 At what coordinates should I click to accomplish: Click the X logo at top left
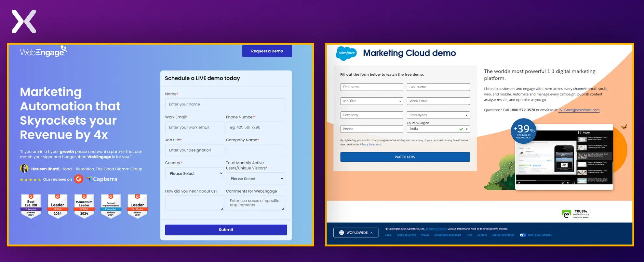pos(24,21)
